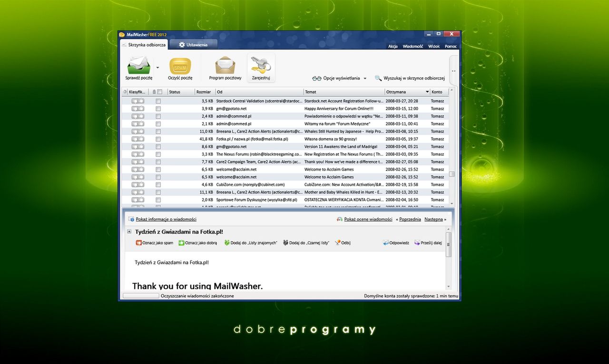Click the message list vertical scrollbar thumb
This screenshot has height=364, width=609.
point(452,174)
